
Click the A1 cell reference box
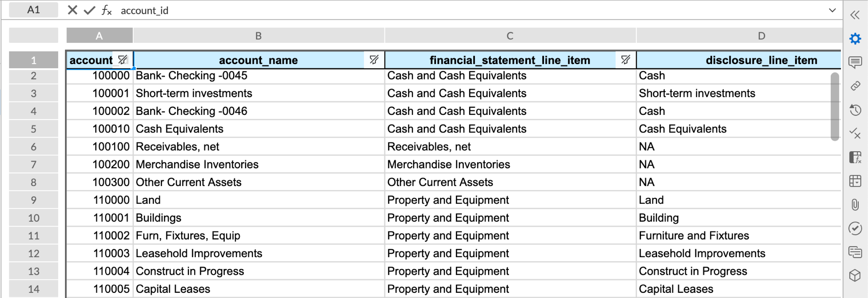coord(33,10)
